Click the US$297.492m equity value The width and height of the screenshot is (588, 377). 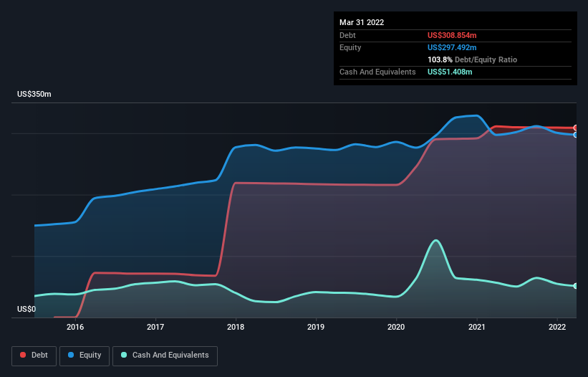click(452, 47)
